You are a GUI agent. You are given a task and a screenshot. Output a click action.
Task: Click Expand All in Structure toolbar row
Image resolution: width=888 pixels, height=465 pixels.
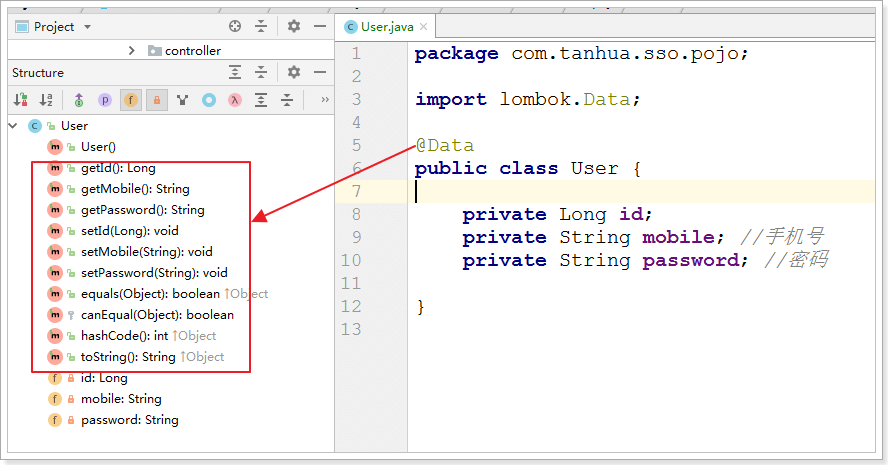tap(261, 100)
